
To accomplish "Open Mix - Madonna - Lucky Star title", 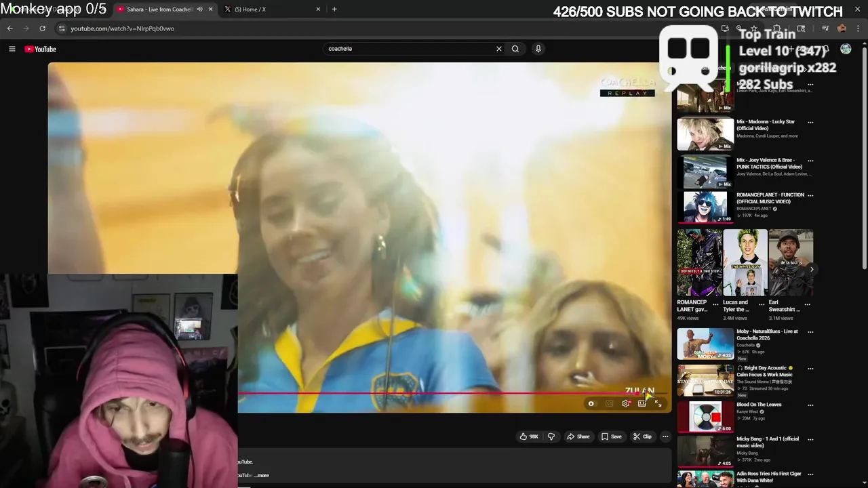I will click(766, 125).
